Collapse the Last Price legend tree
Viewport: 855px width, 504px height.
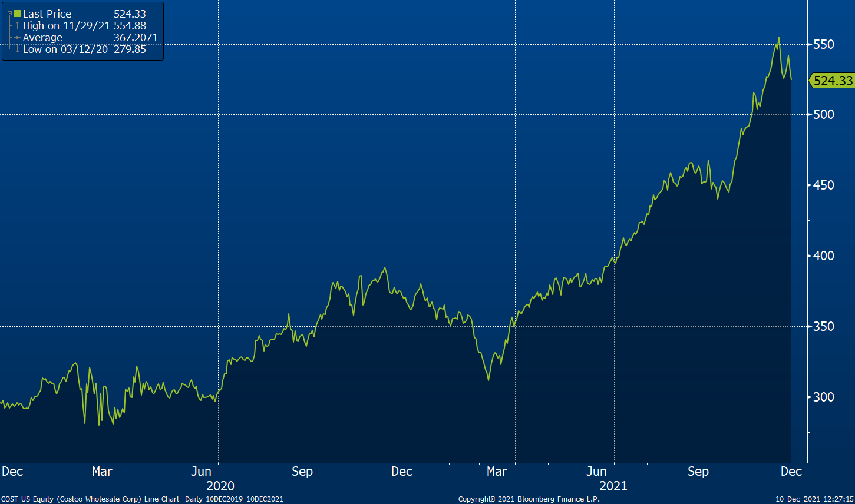tap(9, 14)
